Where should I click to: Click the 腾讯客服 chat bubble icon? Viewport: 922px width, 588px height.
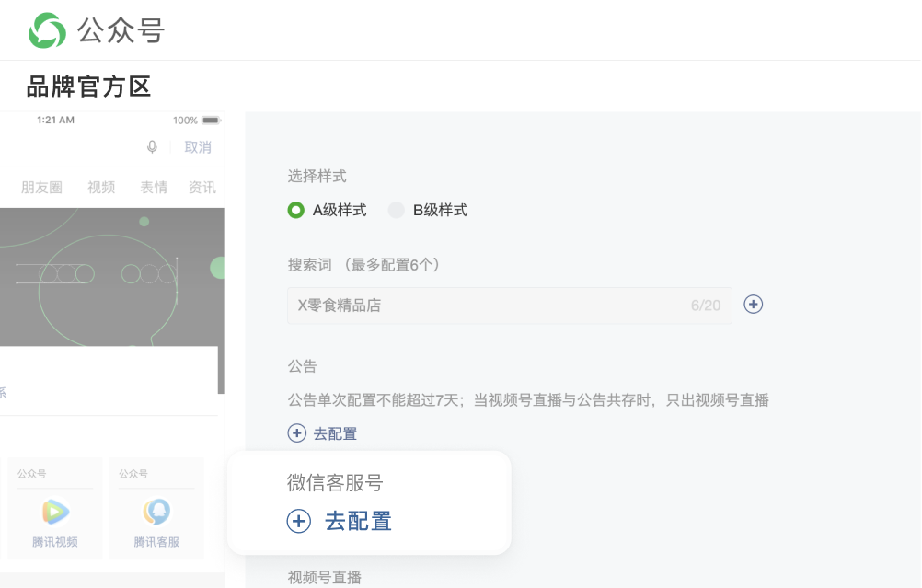coord(156,509)
